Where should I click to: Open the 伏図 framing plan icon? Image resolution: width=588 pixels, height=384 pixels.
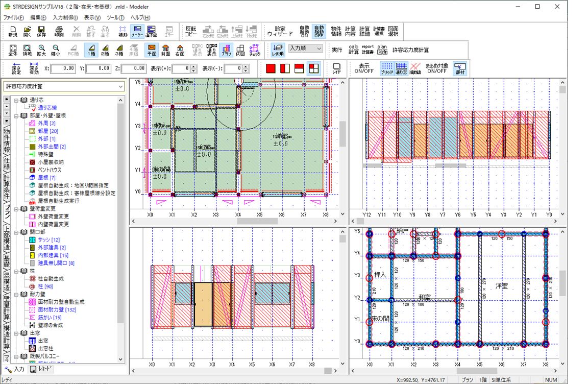coord(240,50)
